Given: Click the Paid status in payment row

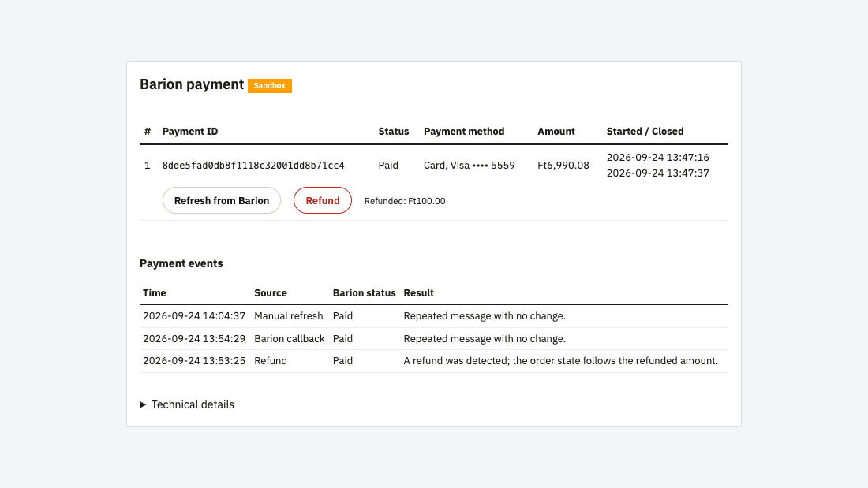Looking at the screenshot, I should coord(388,166).
